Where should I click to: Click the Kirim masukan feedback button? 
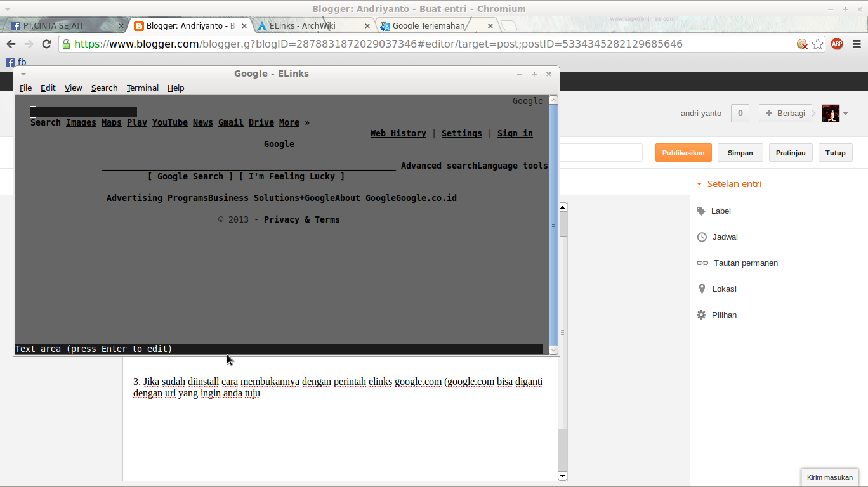[x=830, y=477]
